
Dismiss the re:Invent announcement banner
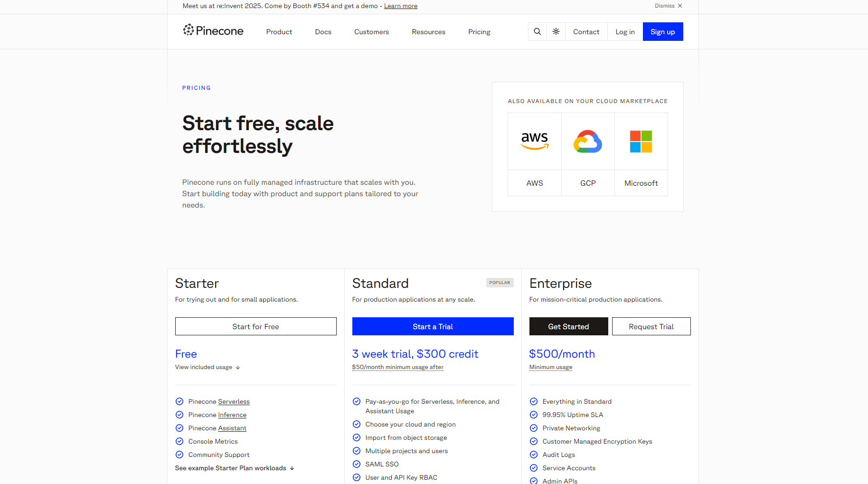pyautogui.click(x=669, y=6)
